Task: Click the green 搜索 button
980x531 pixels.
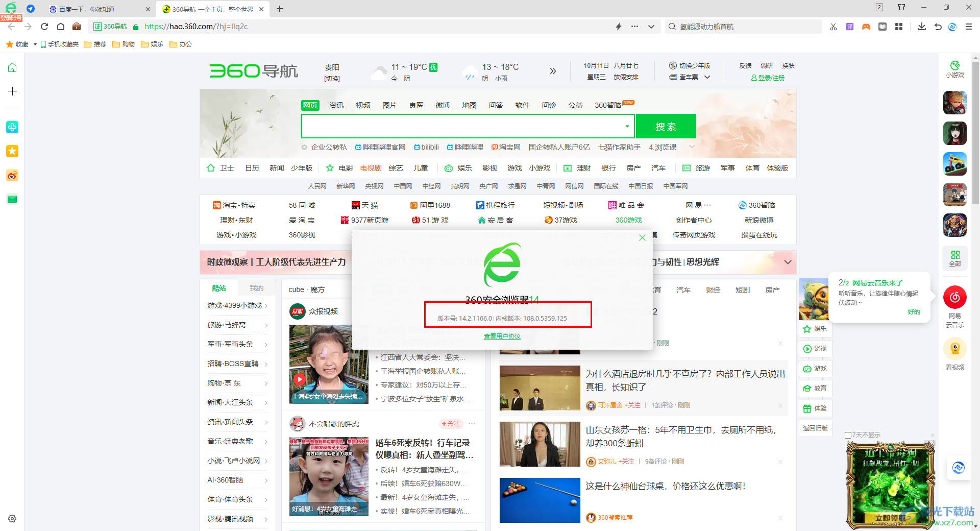Action: [666, 126]
